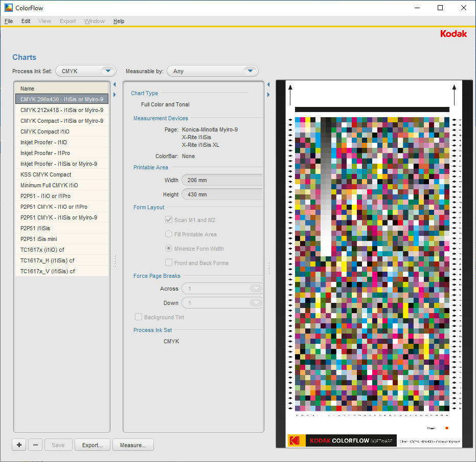Select Inkjet Proofer - I1Pro in chart list

(46, 153)
